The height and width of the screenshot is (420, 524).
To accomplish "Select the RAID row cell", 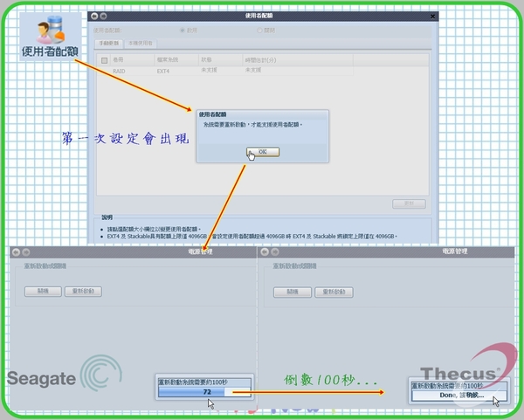I will point(119,72).
